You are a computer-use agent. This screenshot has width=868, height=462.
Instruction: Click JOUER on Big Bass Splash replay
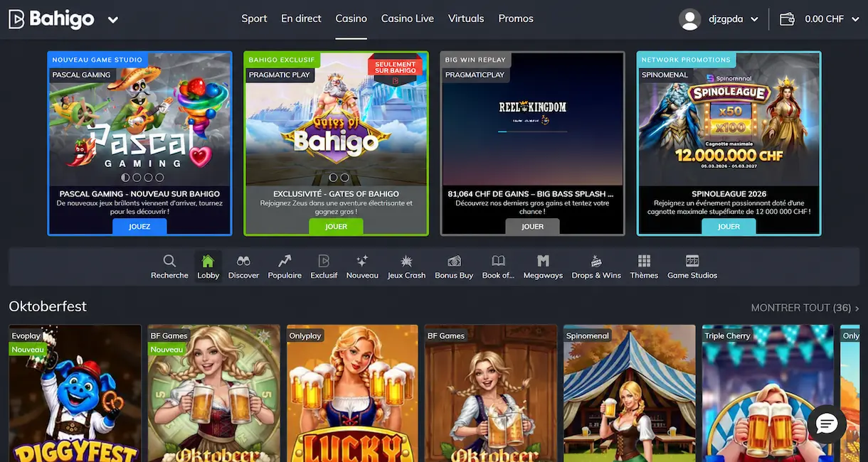click(x=532, y=227)
